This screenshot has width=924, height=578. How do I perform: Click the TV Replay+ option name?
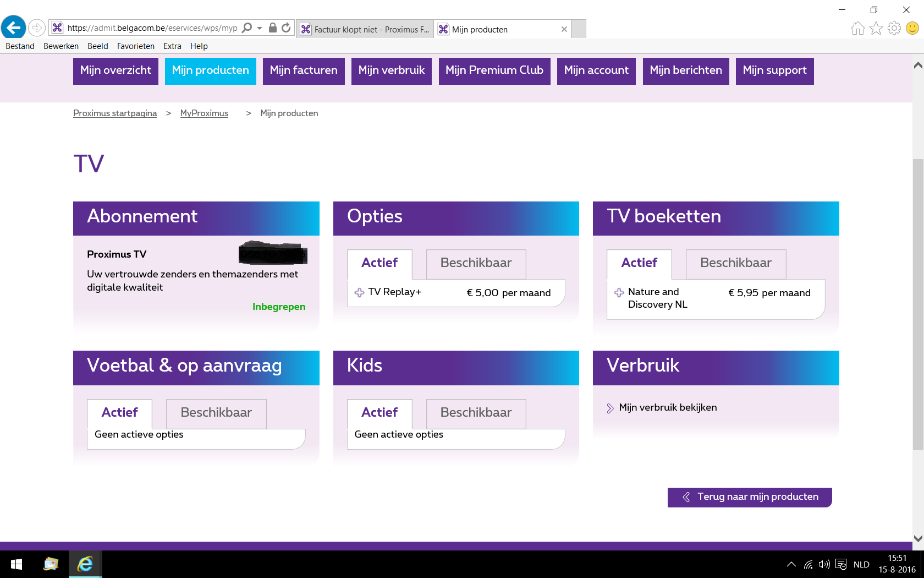click(394, 292)
